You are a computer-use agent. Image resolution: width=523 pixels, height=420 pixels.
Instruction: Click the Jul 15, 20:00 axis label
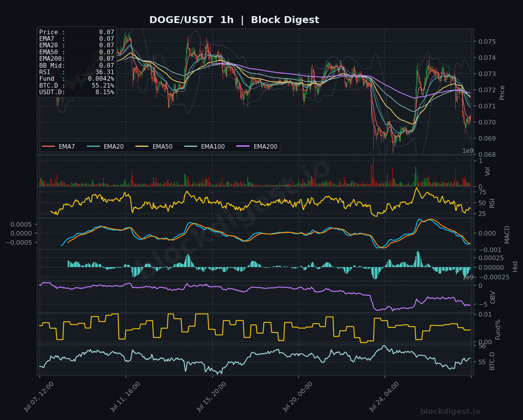click(x=212, y=397)
